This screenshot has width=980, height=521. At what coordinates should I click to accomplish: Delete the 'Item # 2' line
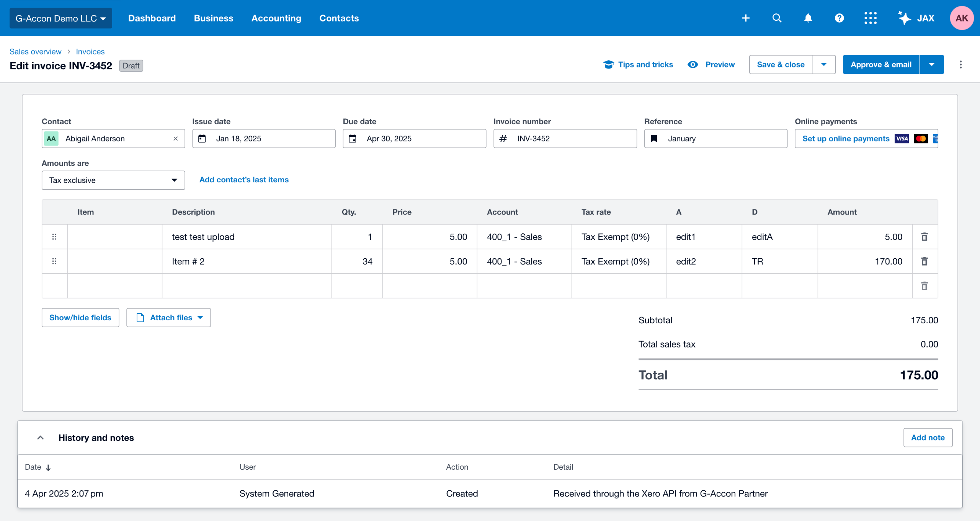click(924, 261)
